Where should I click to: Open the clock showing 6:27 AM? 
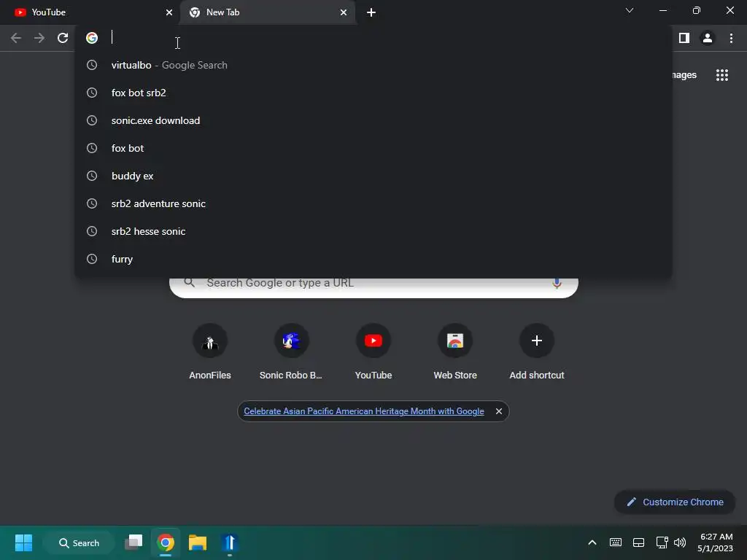pyautogui.click(x=715, y=542)
